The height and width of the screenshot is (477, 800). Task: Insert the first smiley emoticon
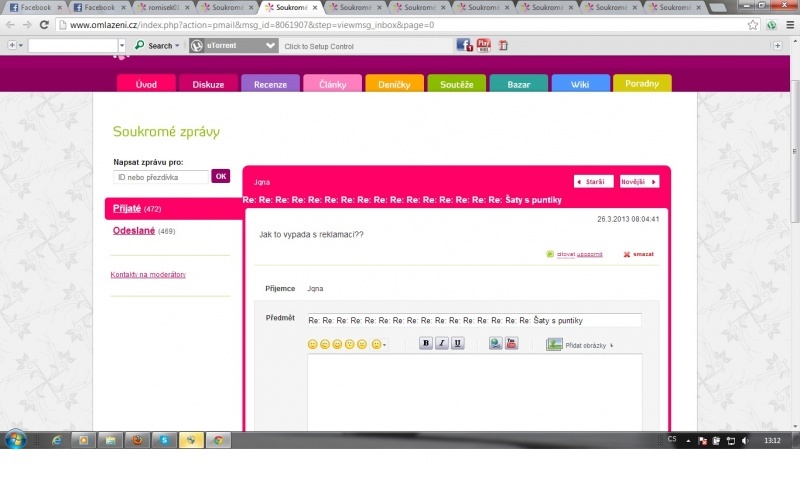click(x=312, y=344)
